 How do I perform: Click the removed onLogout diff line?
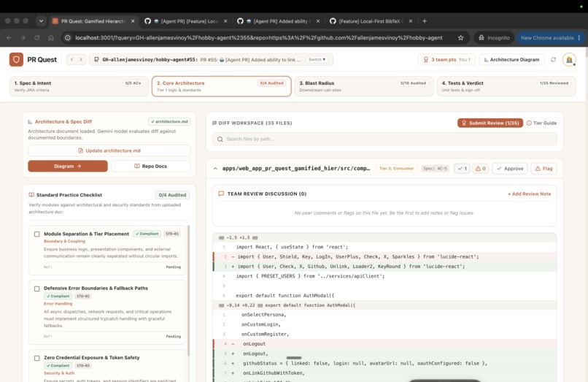[x=384, y=344]
